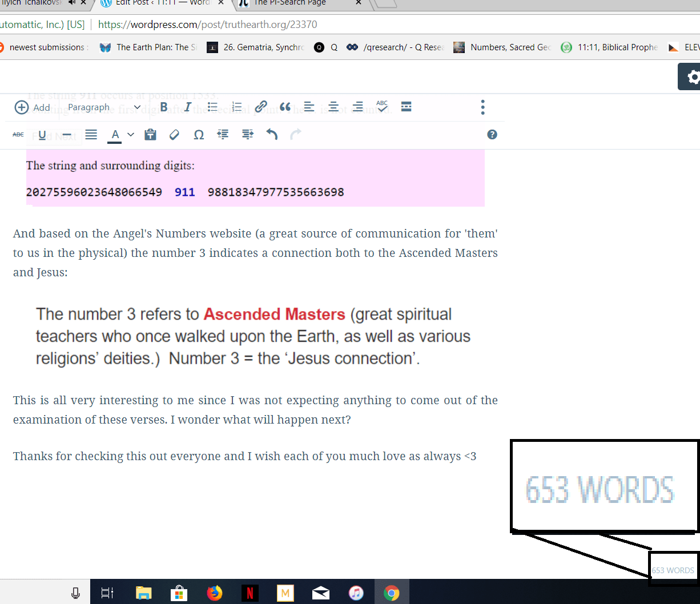Toggle underline formatting
The image size is (700, 604).
click(x=42, y=135)
